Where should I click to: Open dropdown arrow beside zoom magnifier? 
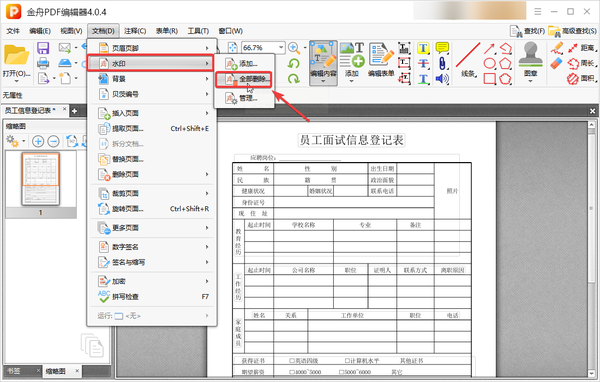(x=305, y=48)
